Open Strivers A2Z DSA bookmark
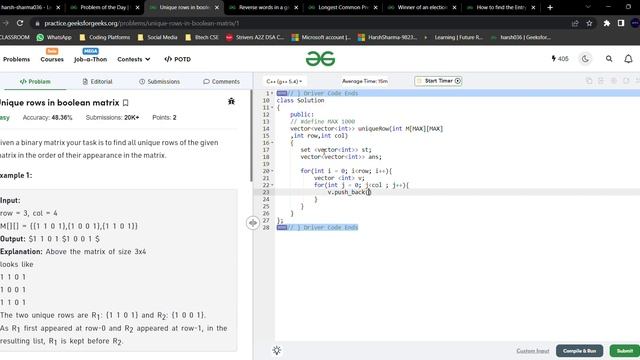640x360 pixels. [255, 37]
